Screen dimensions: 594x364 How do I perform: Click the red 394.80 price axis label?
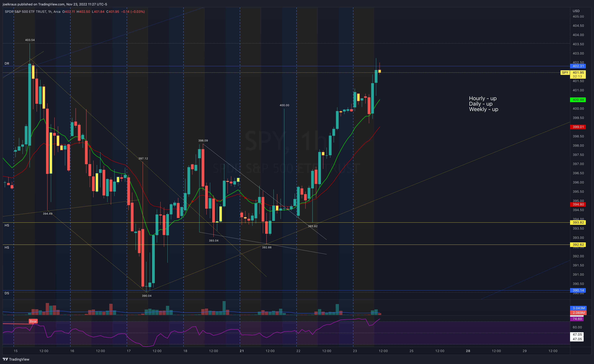[x=578, y=204]
